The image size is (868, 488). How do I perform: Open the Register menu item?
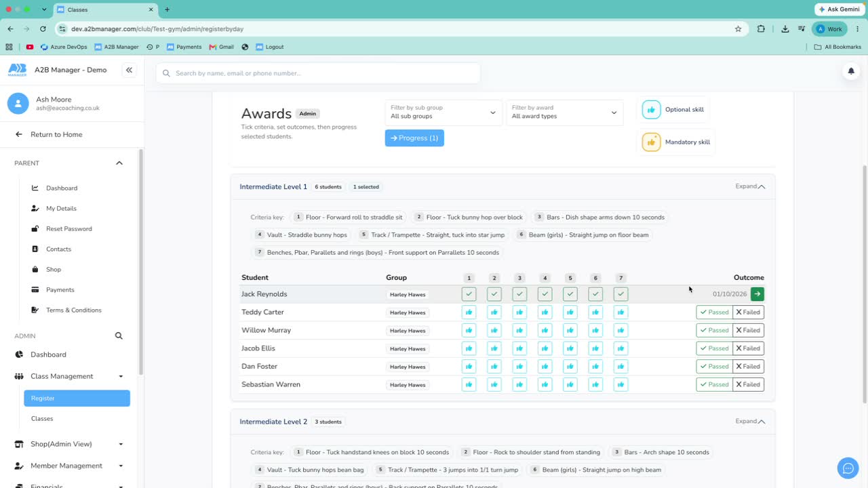coord(77,399)
